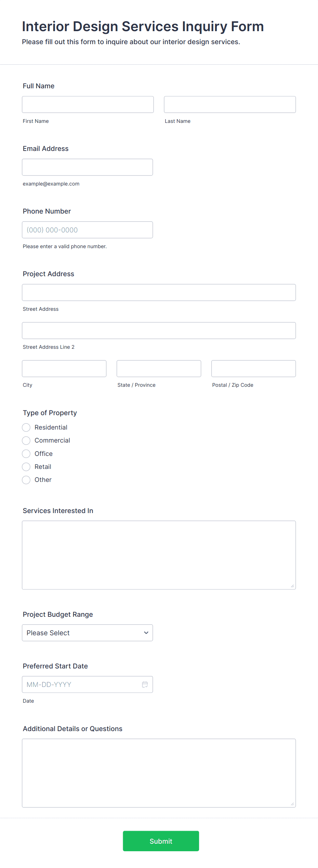Select the Other property option
The height and width of the screenshot is (868, 318).
(x=26, y=480)
